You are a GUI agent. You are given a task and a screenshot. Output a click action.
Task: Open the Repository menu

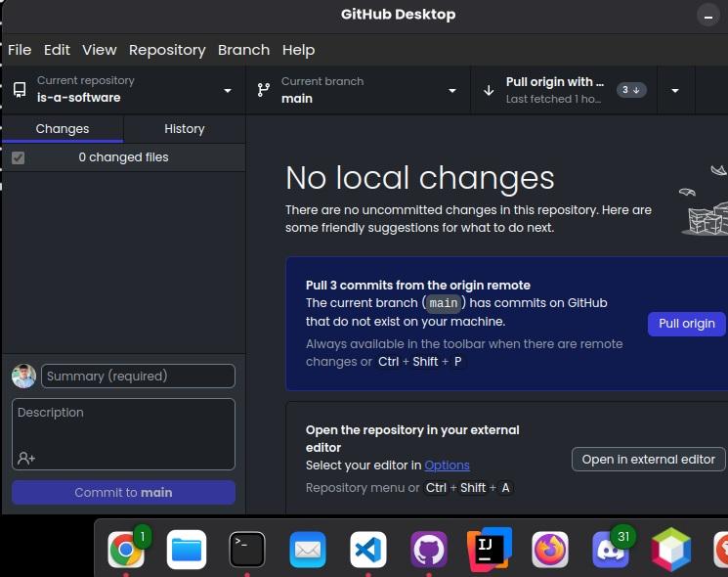coord(167,50)
